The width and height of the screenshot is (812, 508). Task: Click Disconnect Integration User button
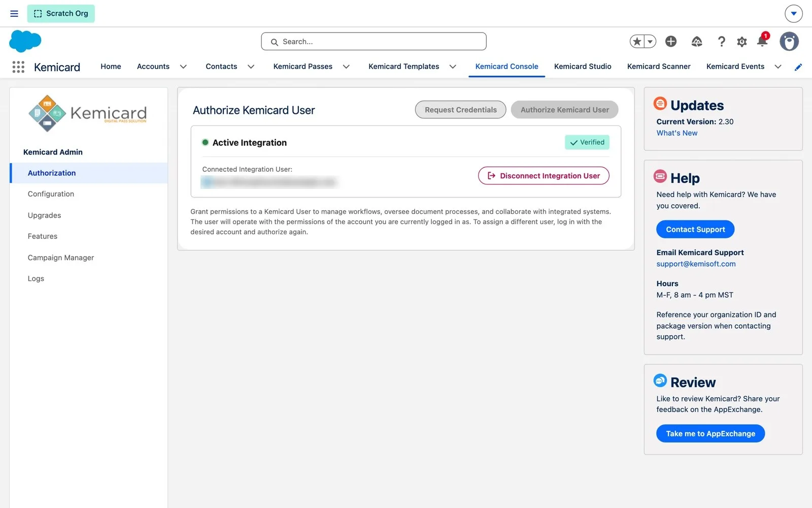point(544,176)
